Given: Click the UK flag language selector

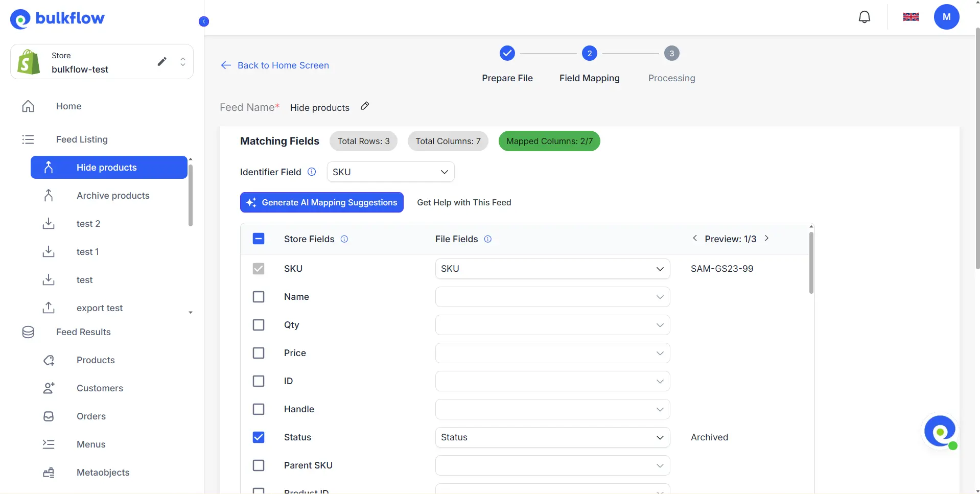Looking at the screenshot, I should coord(911,16).
